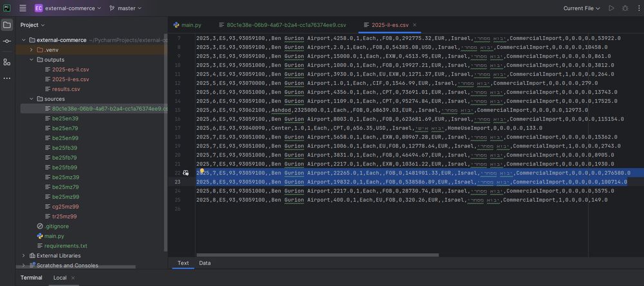The width and height of the screenshot is (644, 286).
Task: Collapse the external-commerce root folder
Action: coord(23,40)
